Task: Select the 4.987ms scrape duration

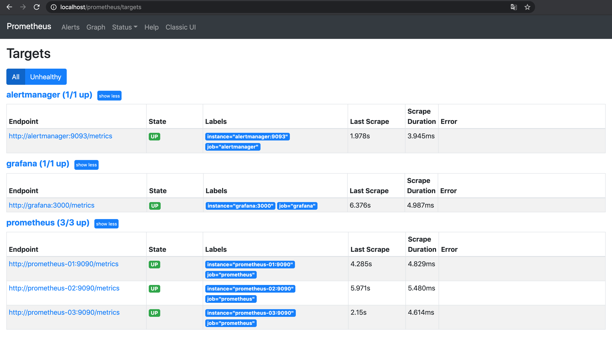Action: pos(420,205)
